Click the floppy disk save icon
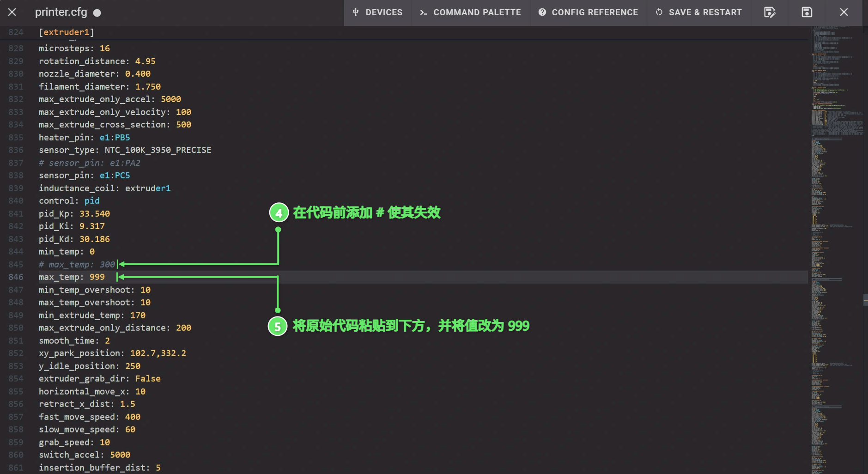 coord(807,12)
